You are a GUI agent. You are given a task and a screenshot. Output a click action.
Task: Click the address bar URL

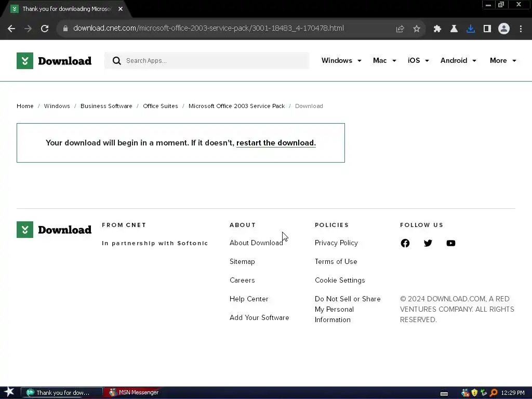(208, 29)
